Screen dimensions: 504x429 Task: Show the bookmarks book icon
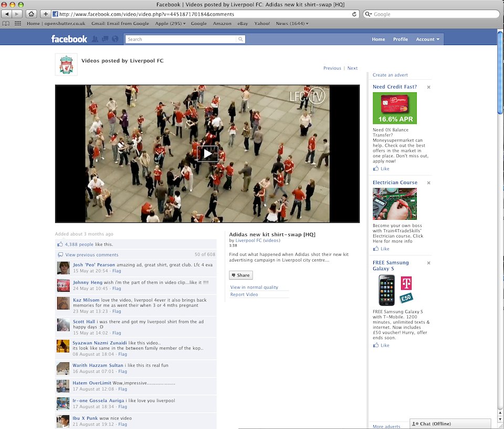point(6,24)
